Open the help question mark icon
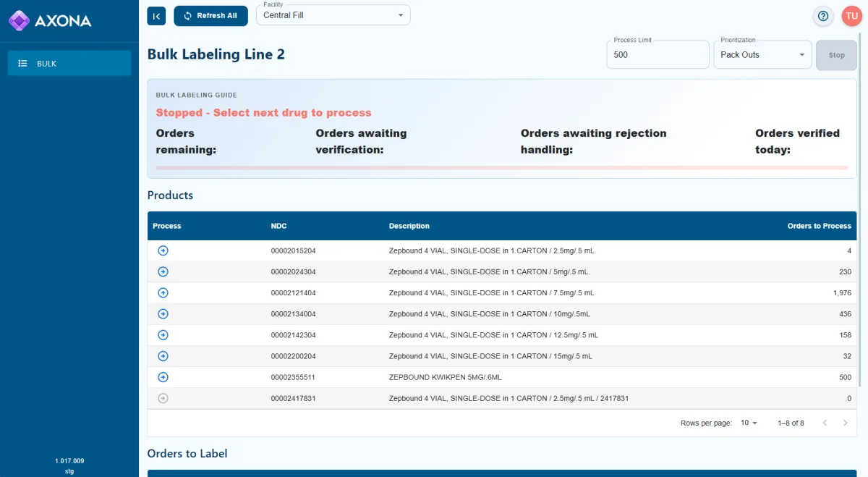Image resolution: width=868 pixels, height=477 pixels. coord(822,16)
